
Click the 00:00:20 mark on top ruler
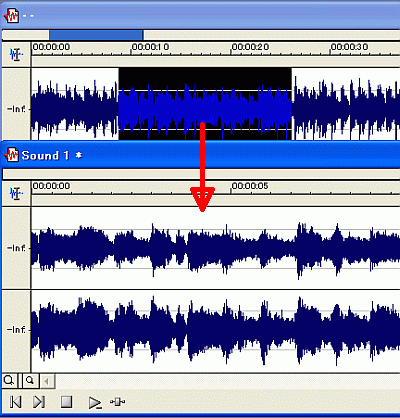click(x=250, y=47)
